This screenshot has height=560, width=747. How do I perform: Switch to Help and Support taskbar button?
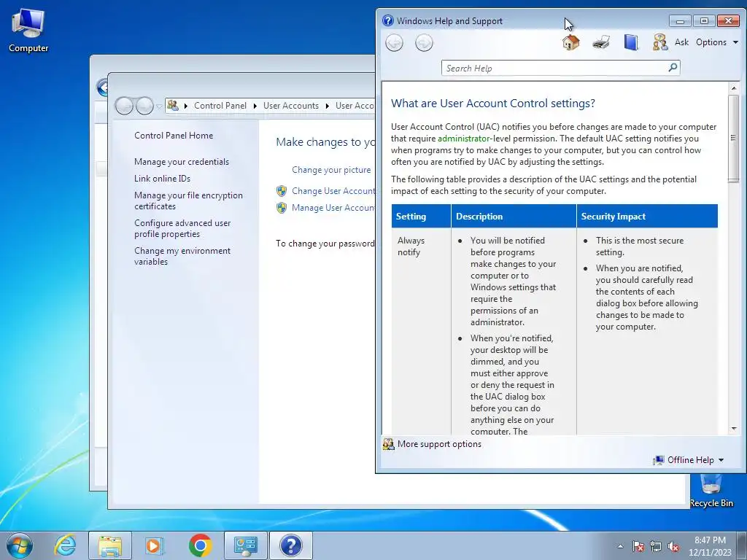click(290, 545)
